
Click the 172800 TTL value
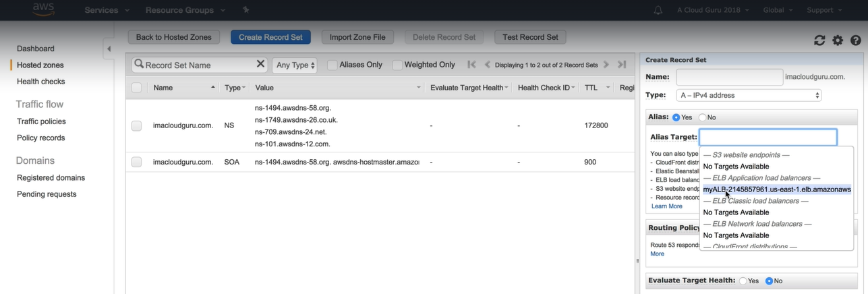(x=596, y=125)
